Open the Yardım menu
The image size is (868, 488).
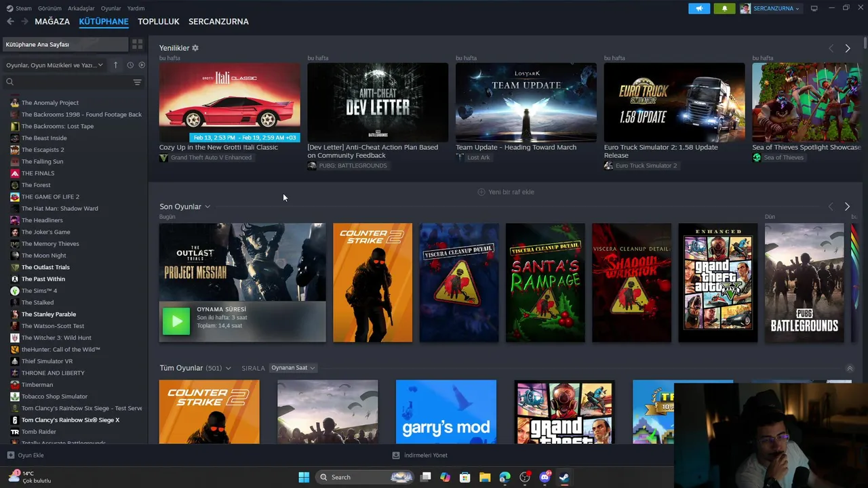pos(136,8)
